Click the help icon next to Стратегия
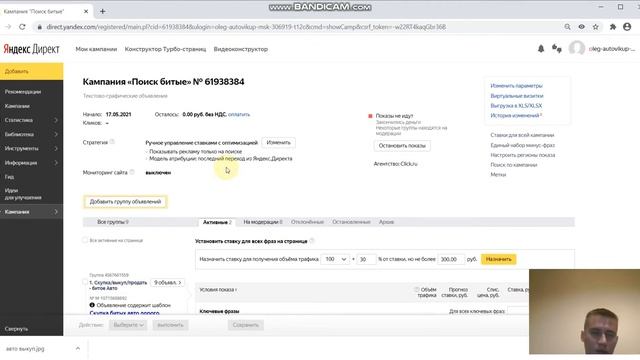 (112, 142)
